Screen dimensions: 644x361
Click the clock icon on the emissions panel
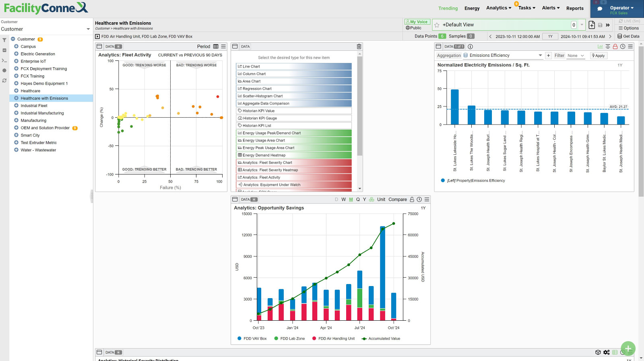(x=623, y=47)
